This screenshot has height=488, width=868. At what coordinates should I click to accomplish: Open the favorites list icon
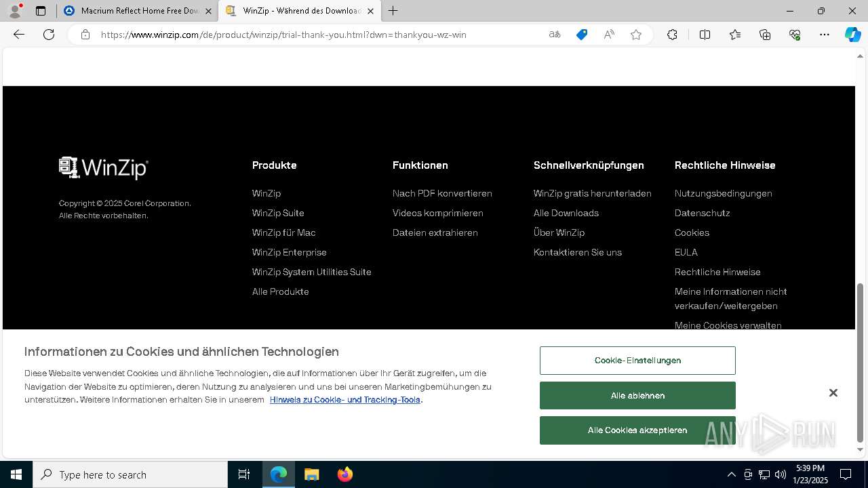[x=735, y=35]
